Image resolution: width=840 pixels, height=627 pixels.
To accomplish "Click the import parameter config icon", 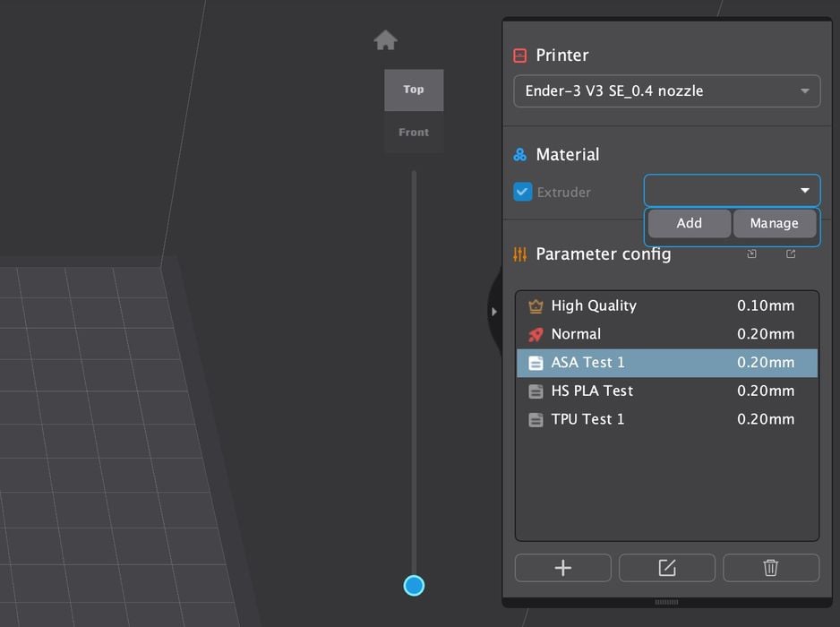I will (751, 254).
